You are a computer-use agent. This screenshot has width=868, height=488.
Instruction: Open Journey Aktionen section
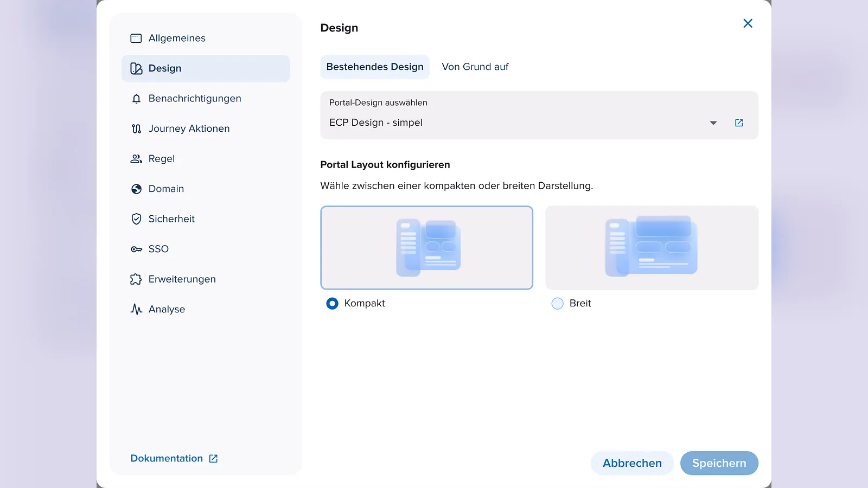coord(206,129)
